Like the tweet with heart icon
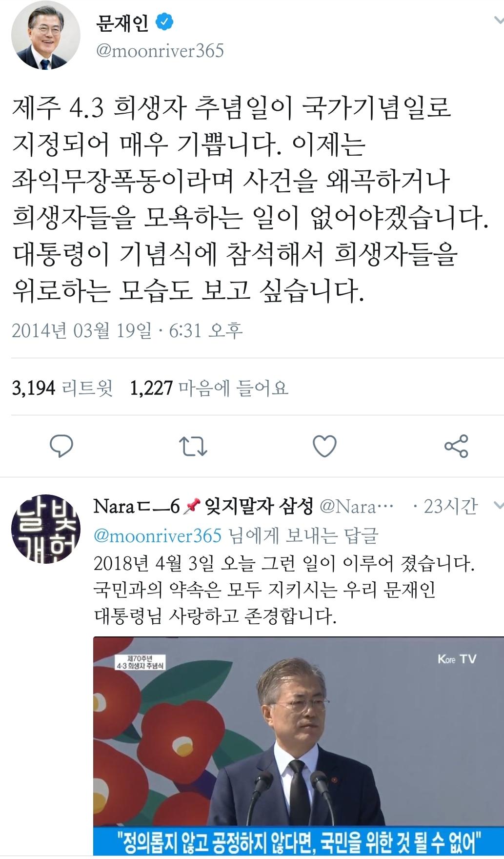Image resolution: width=504 pixels, height=859 pixels. (324, 446)
